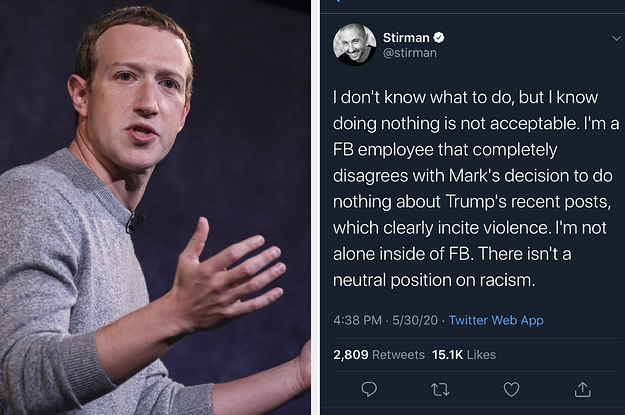Open the share icon under the tweet
This screenshot has width=625, height=415.
(x=583, y=388)
